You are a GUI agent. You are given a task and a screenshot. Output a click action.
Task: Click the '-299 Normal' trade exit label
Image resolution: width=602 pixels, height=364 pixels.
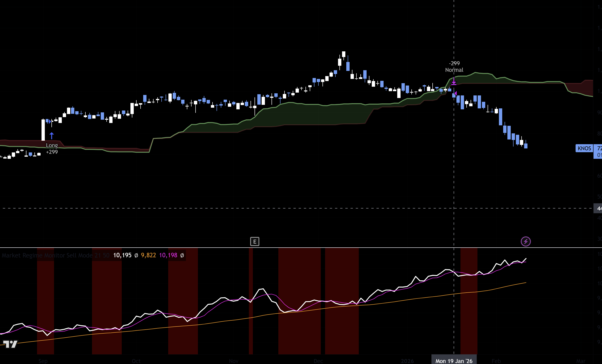(x=454, y=67)
